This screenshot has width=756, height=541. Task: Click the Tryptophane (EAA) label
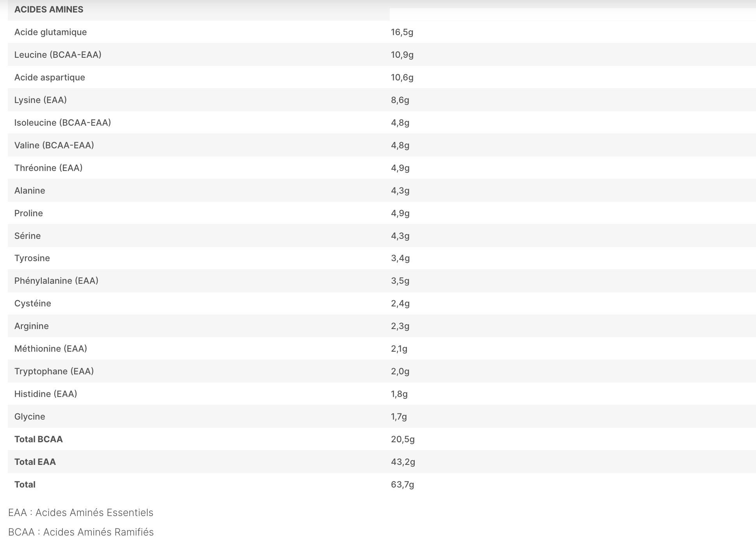[x=54, y=371]
